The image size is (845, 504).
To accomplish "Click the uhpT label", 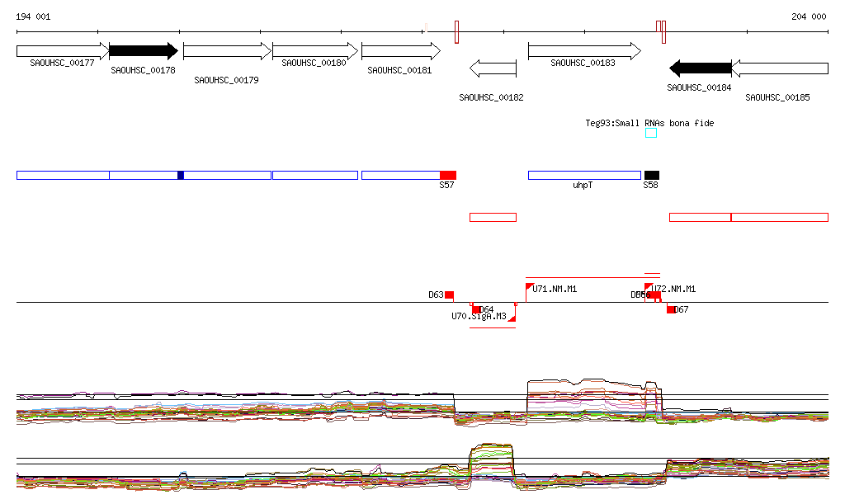I will coord(583,186).
